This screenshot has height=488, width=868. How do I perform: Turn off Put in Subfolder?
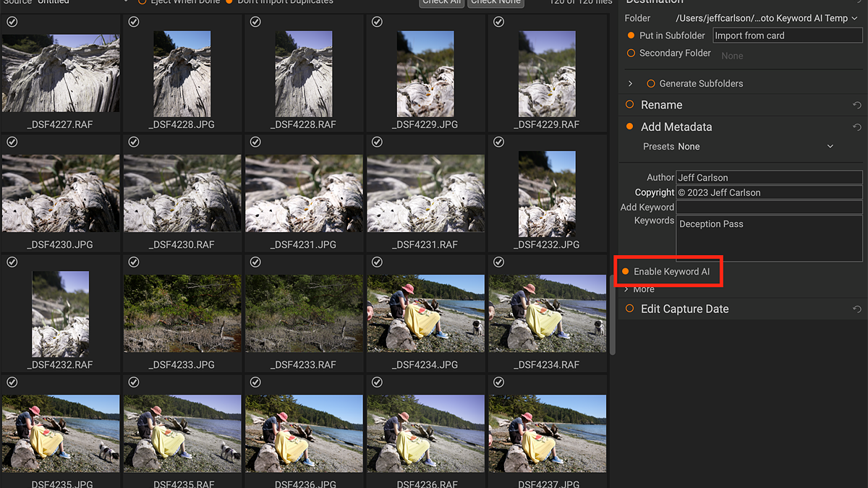pyautogui.click(x=631, y=35)
